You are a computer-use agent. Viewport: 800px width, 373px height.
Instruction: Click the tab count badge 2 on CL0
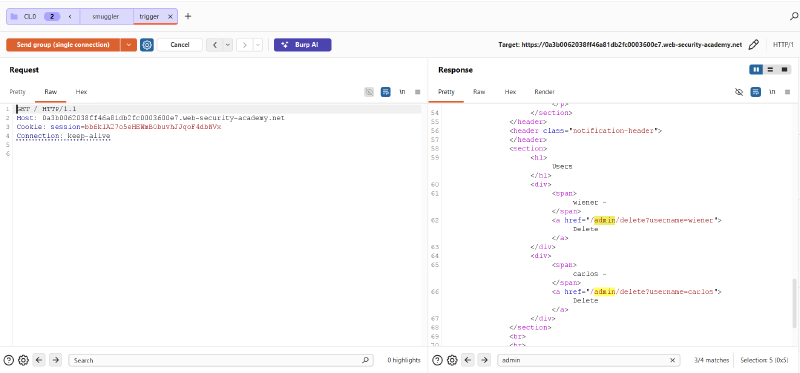click(x=52, y=16)
